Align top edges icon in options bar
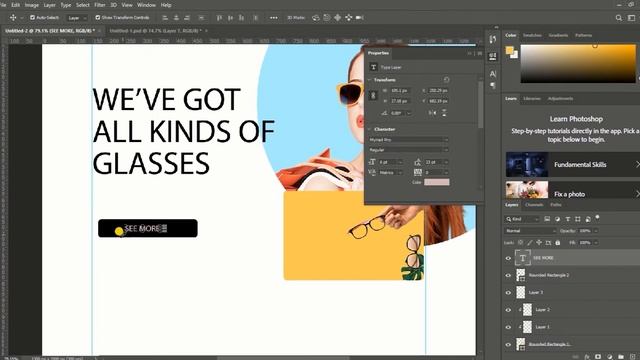The width and height of the screenshot is (640, 360). (219, 18)
